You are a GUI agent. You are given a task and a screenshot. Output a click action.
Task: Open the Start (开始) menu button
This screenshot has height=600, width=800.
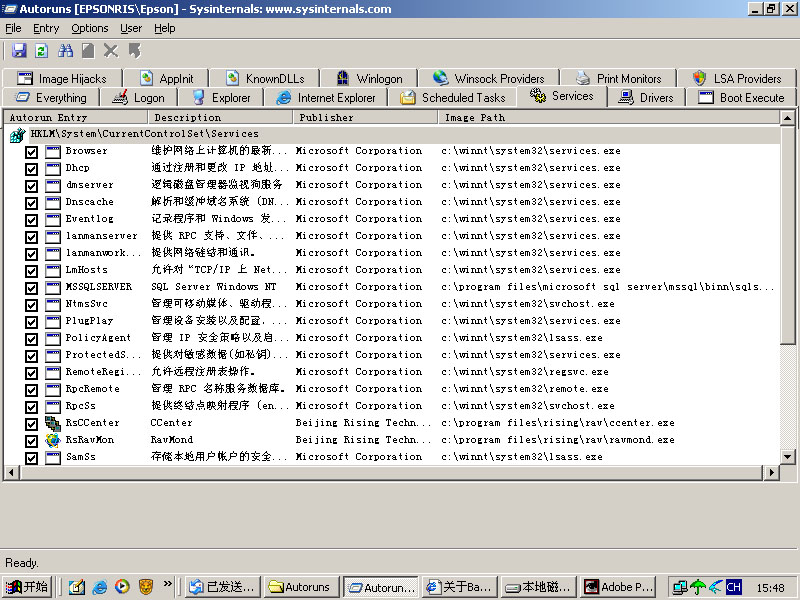click(x=28, y=587)
